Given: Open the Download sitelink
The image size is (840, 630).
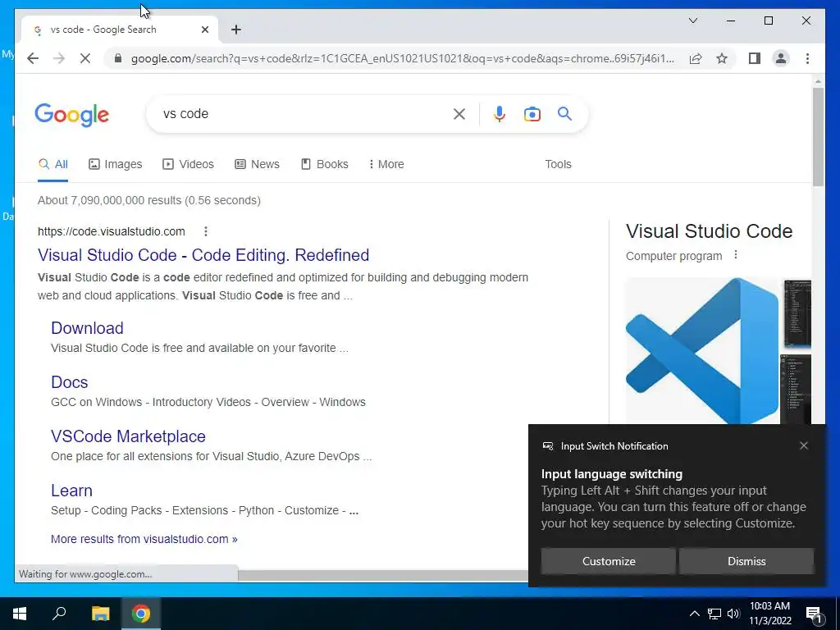Looking at the screenshot, I should point(87,328).
